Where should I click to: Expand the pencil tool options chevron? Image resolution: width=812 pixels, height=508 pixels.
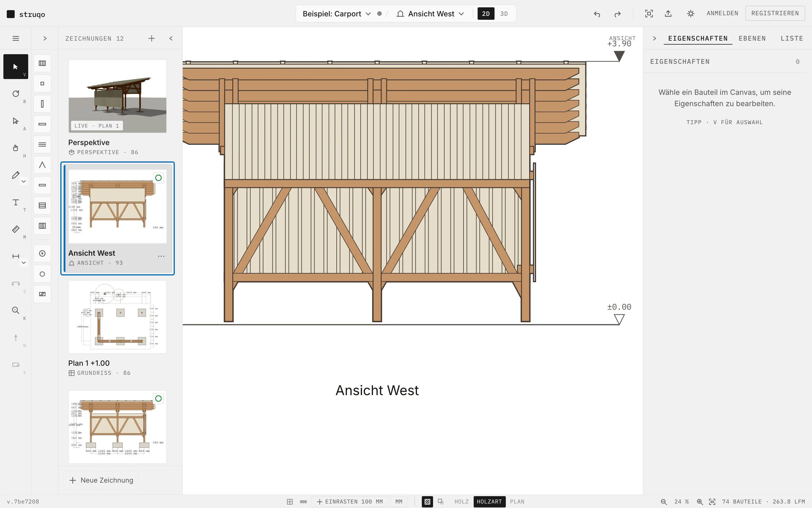23,181
